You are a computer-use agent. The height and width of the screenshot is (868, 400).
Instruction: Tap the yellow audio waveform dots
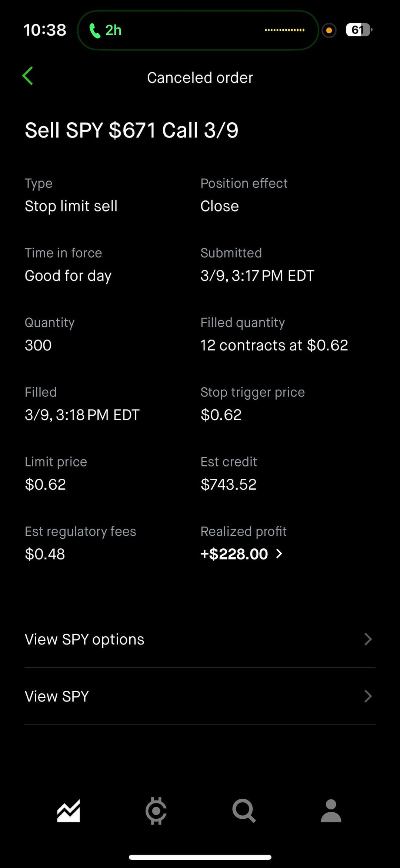284,30
